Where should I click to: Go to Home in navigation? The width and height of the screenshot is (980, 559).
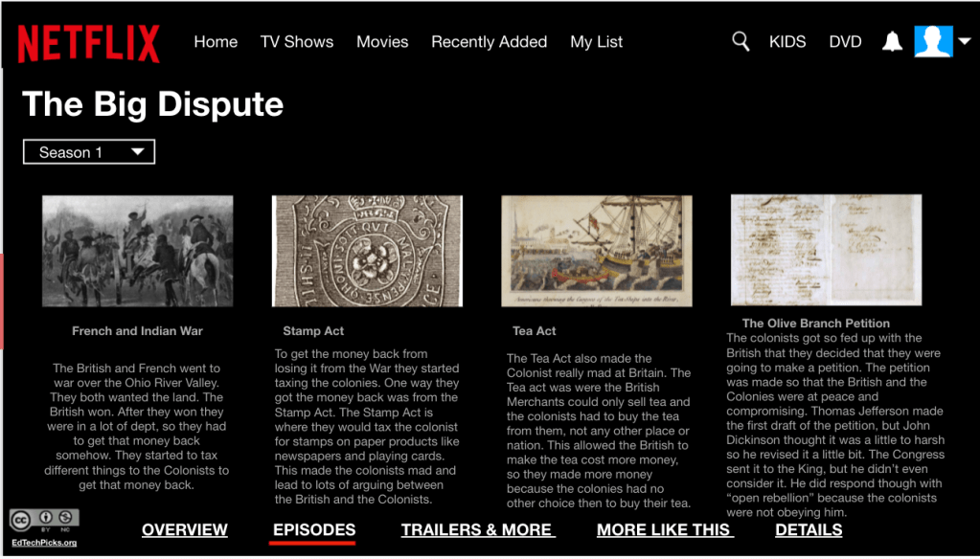pyautogui.click(x=216, y=42)
